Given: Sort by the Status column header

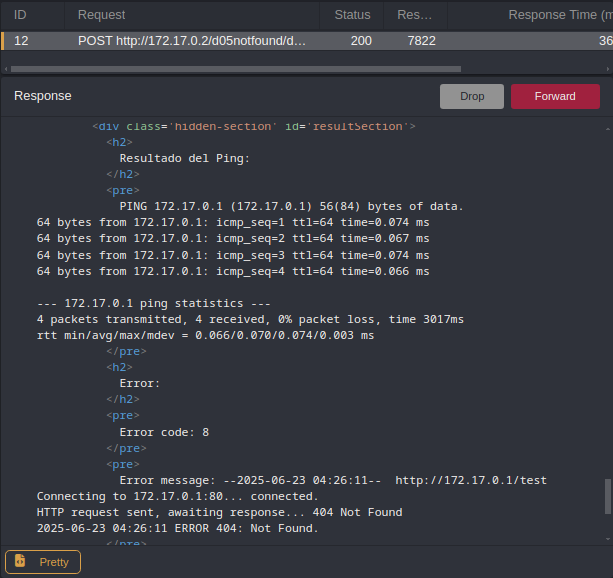Looking at the screenshot, I should (352, 15).
